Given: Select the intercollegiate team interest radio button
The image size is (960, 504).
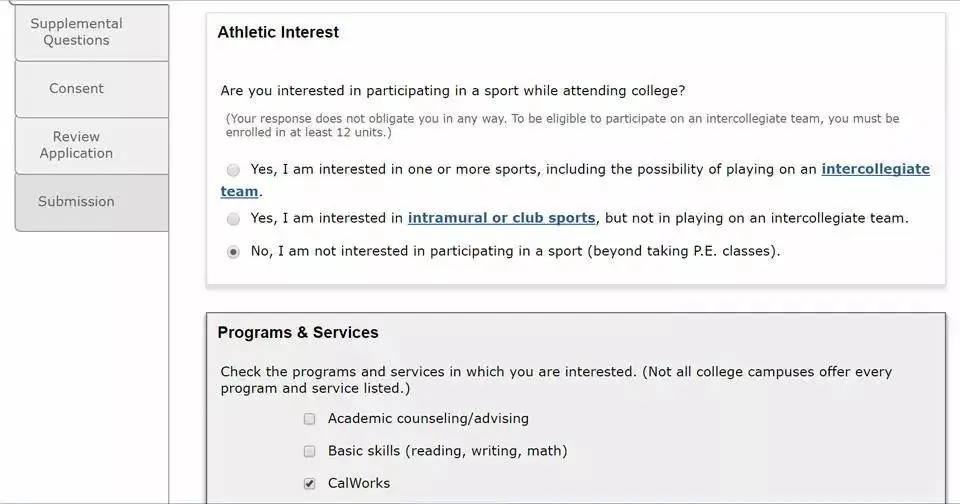Looking at the screenshot, I should tap(233, 170).
